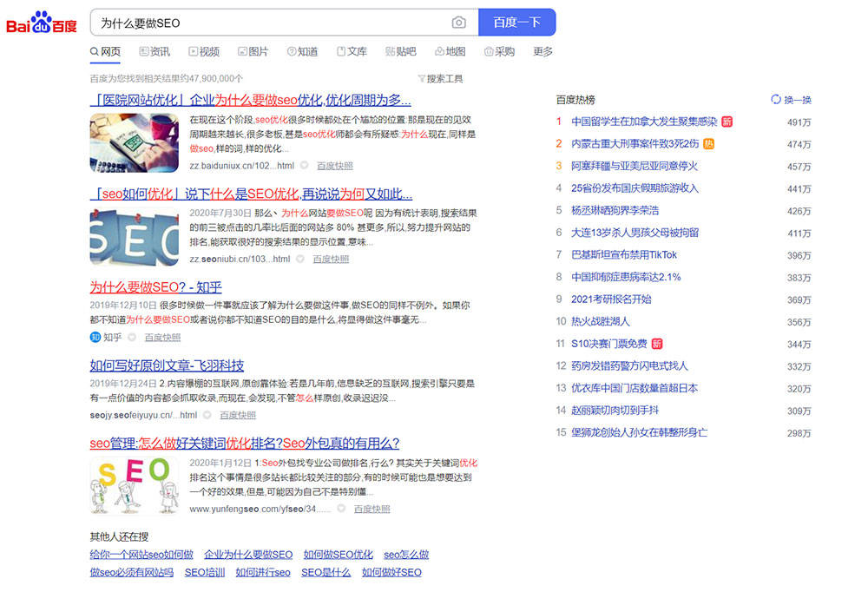
Task: Click related search 给你一个网站seo如何做
Action: pyautogui.click(x=141, y=555)
